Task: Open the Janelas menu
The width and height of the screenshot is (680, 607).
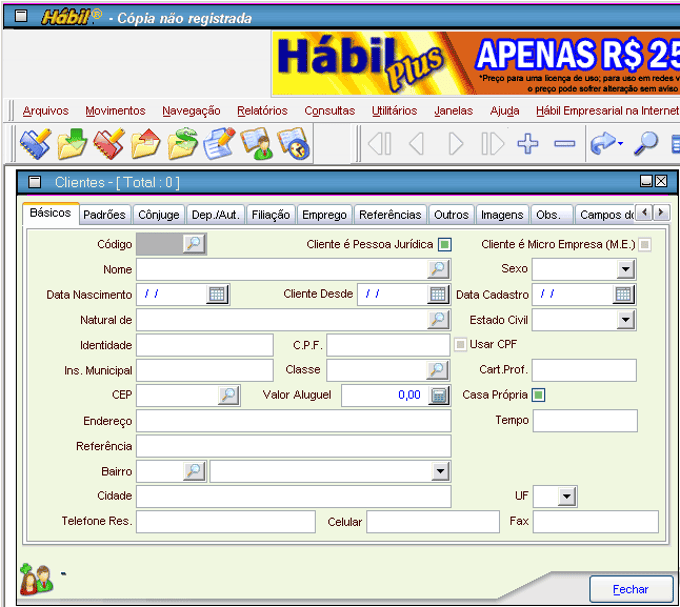Action: (453, 111)
